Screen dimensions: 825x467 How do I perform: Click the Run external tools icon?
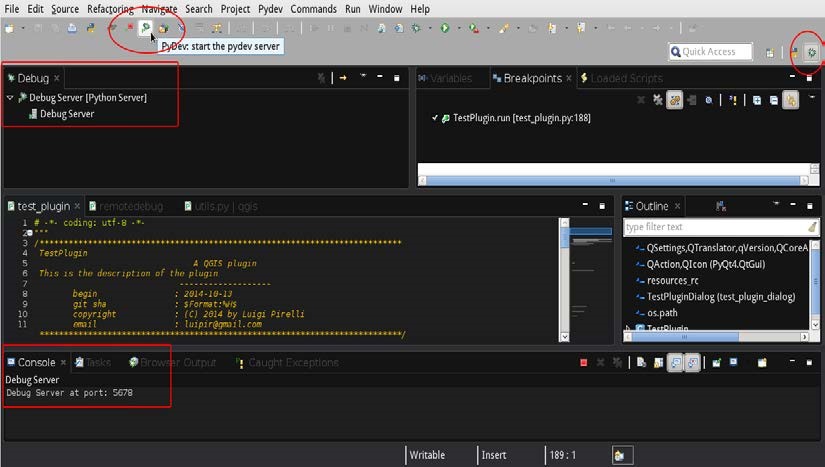tap(474, 28)
